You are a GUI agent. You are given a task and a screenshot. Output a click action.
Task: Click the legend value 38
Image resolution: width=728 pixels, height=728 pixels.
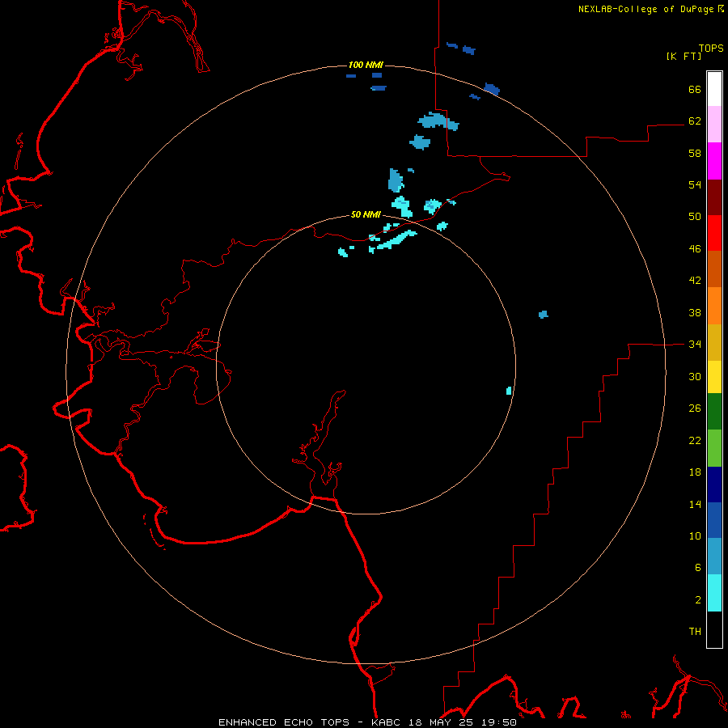click(x=695, y=313)
